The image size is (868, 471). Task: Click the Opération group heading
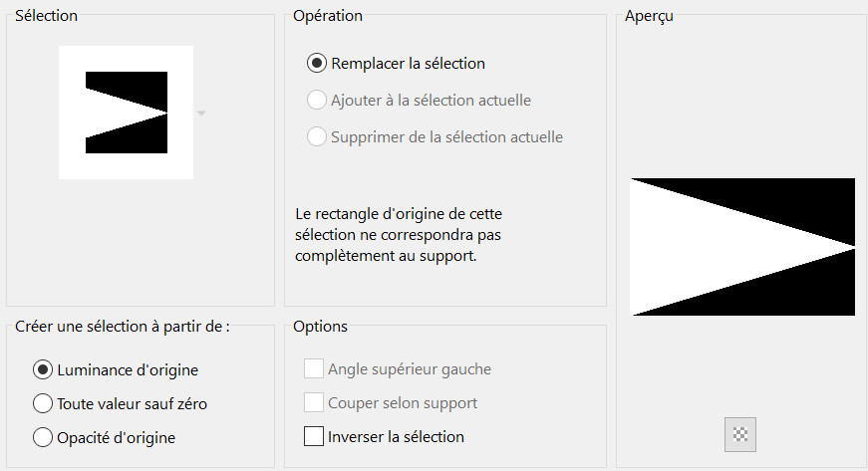point(328,15)
